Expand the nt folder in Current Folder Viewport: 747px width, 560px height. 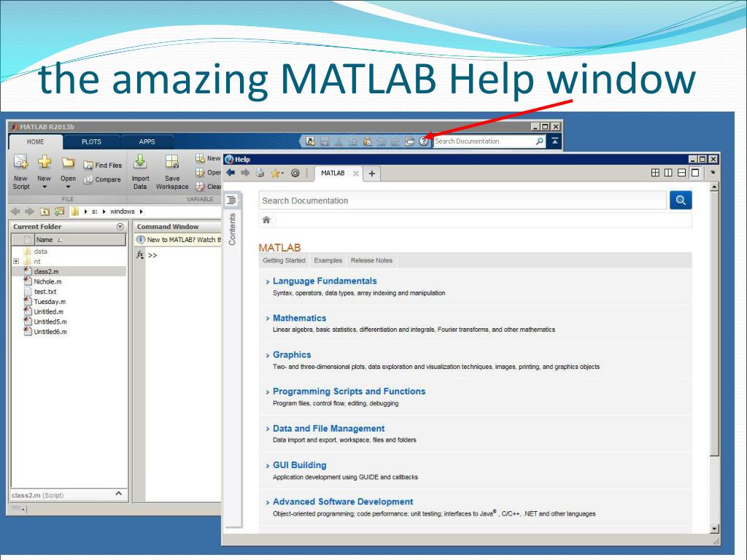[16, 262]
